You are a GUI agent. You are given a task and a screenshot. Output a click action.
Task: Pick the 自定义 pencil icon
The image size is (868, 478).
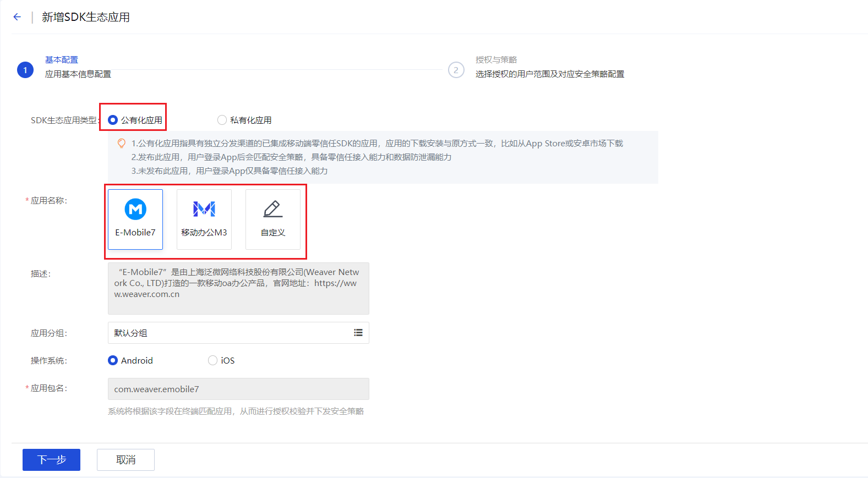[273, 210]
